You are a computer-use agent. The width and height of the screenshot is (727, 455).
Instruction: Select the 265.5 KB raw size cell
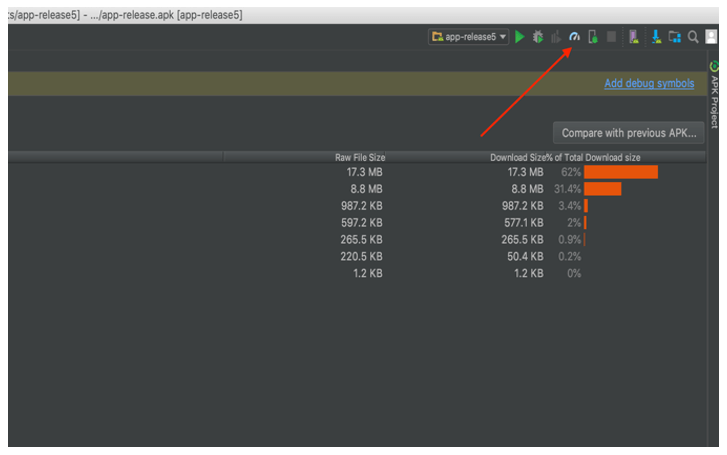pyautogui.click(x=362, y=240)
